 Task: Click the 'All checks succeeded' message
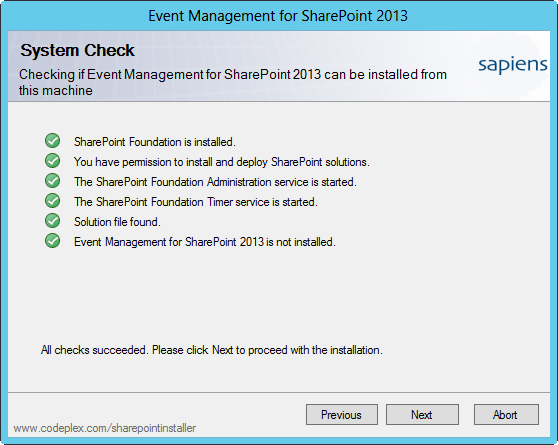click(x=212, y=350)
